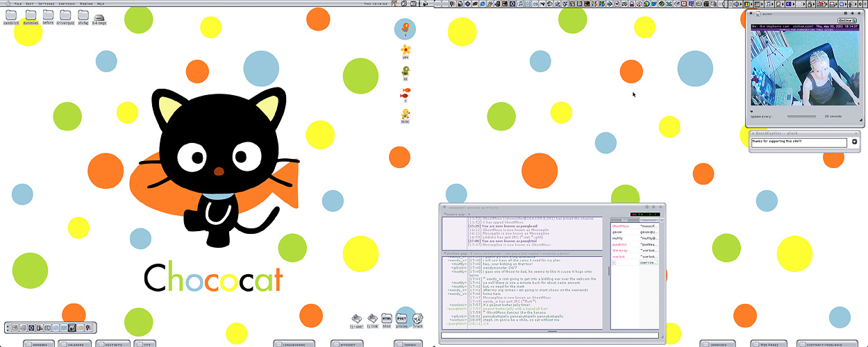
Task: Open the driverquiz folder
Action: tap(65, 15)
